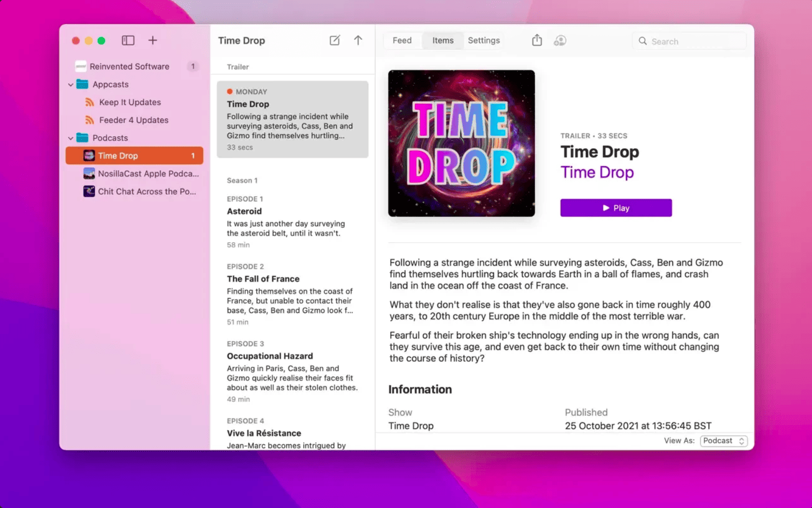Select Feeder 4 Updates feed

(x=135, y=120)
